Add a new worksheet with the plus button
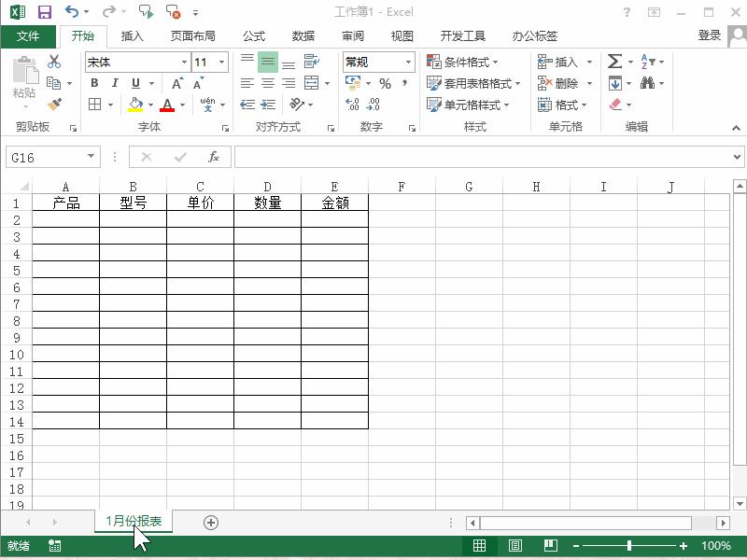Image resolution: width=747 pixels, height=560 pixels. tap(211, 523)
